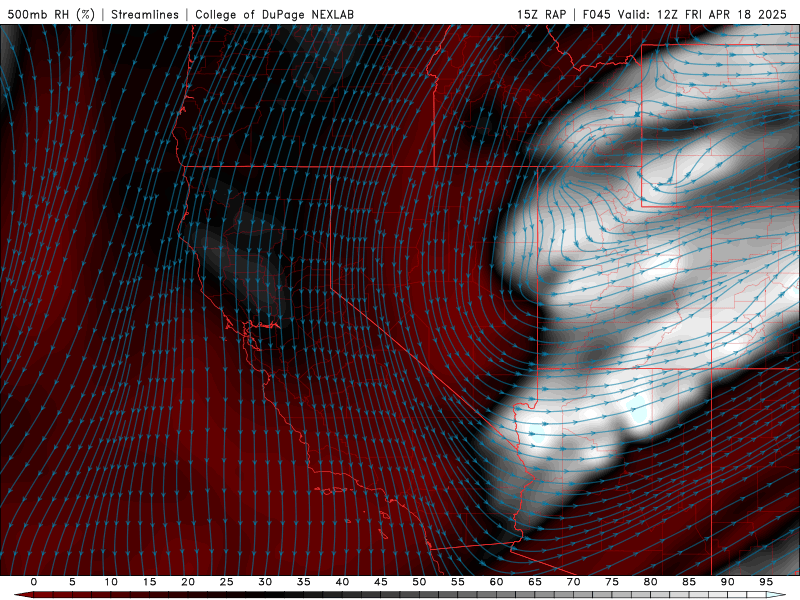
Task: Click the colorbar label "10"
Action: point(111,582)
